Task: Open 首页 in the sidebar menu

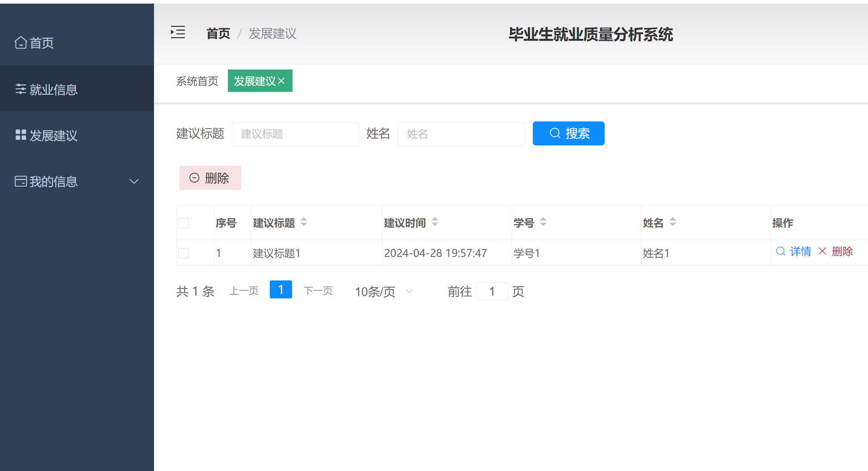Action: coord(77,43)
